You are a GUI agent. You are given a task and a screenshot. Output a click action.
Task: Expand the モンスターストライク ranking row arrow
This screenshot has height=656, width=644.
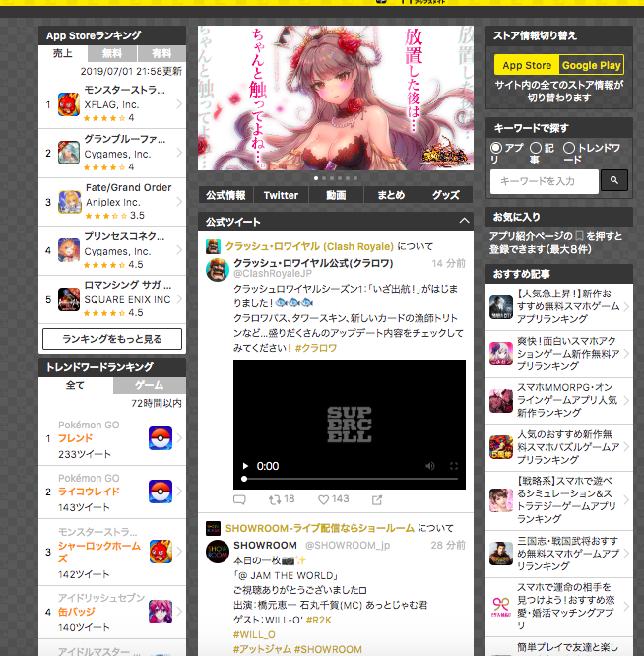tap(179, 105)
